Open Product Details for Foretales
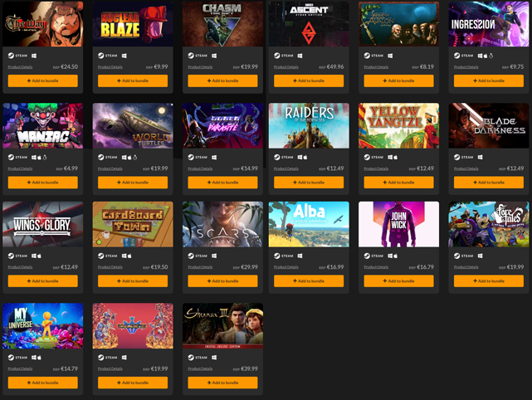This screenshot has width=532, height=400. (x=466, y=267)
